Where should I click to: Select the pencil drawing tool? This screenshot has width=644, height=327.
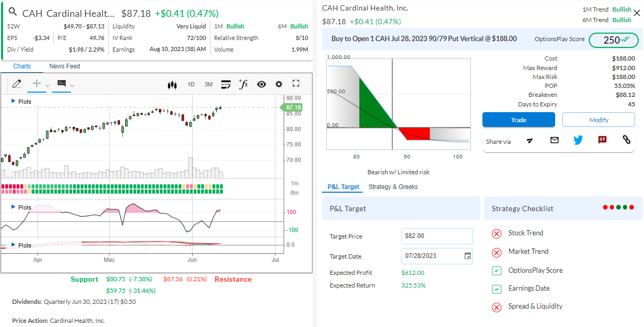point(16,84)
